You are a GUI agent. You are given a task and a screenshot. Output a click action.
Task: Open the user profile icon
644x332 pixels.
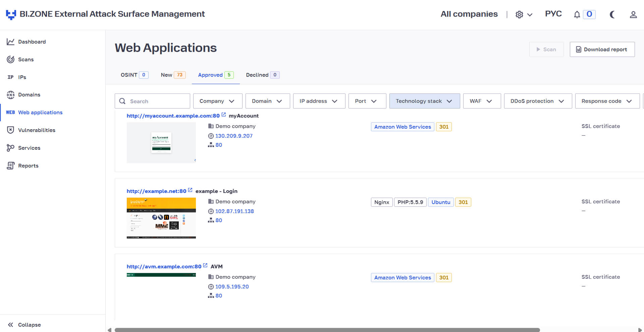coord(633,14)
